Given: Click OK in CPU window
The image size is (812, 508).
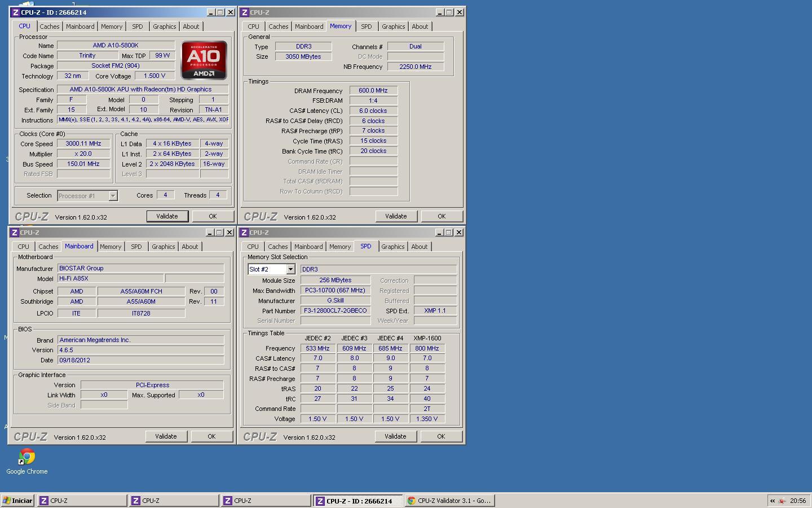Looking at the screenshot, I should 213,216.
